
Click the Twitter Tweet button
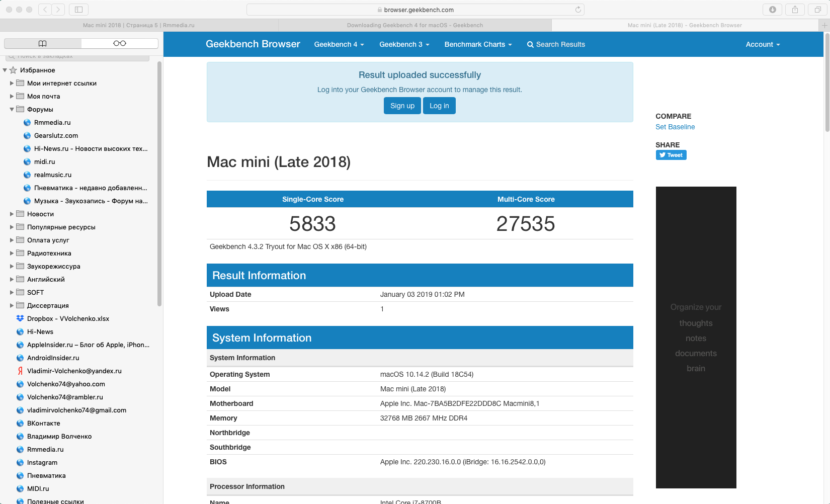[671, 155]
